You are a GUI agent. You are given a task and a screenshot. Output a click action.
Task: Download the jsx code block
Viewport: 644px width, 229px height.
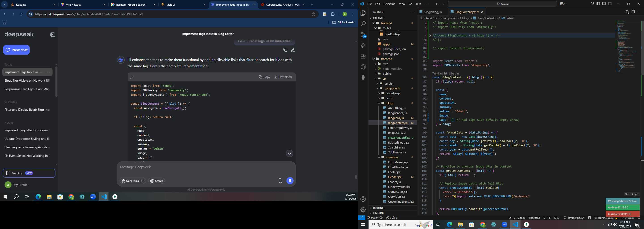pos(283,77)
